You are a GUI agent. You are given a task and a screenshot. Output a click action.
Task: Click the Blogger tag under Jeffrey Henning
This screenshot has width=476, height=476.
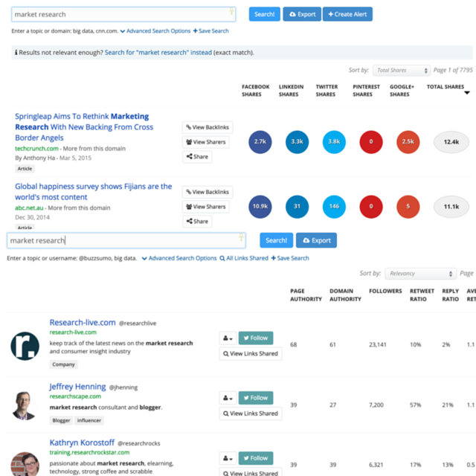[x=61, y=420]
